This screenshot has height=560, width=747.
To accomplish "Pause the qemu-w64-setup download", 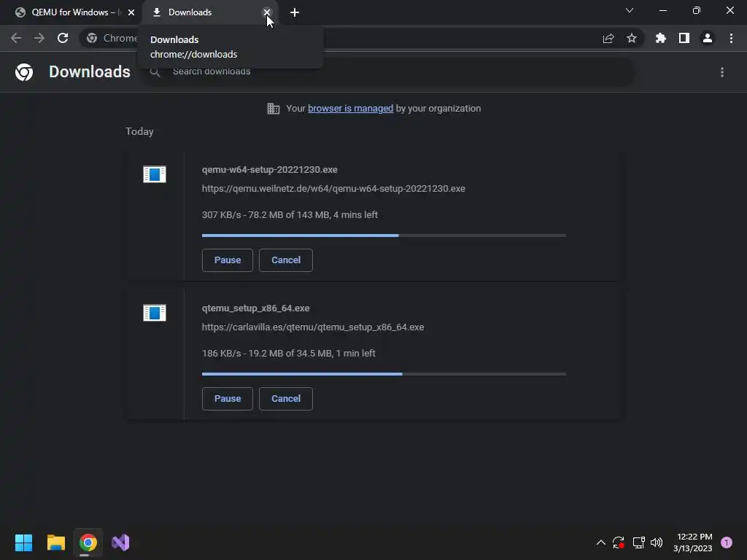I will click(x=228, y=260).
